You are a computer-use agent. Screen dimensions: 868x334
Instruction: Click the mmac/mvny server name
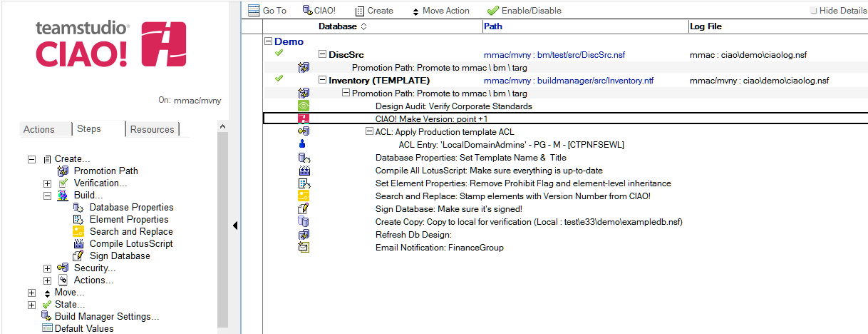(197, 101)
